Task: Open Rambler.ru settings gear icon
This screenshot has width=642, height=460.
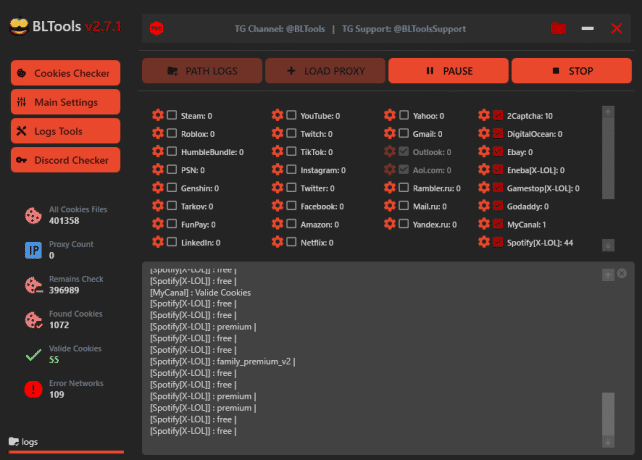Action: 390,188
